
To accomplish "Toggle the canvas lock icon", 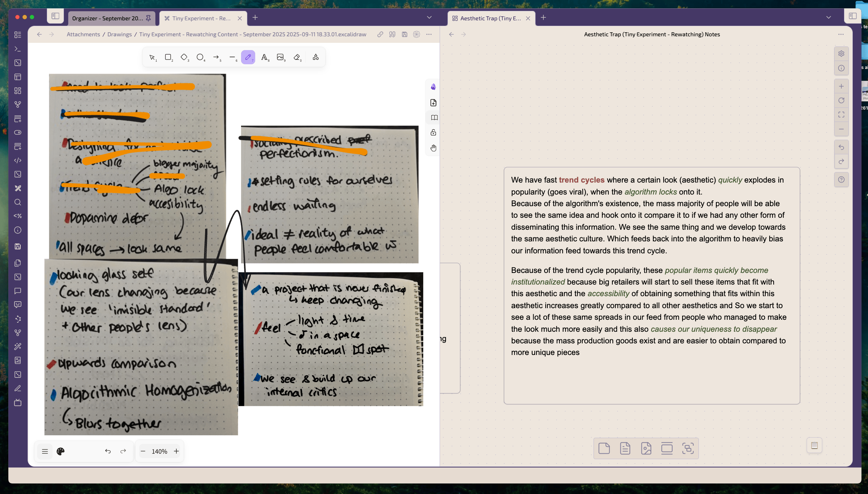I will (x=433, y=132).
